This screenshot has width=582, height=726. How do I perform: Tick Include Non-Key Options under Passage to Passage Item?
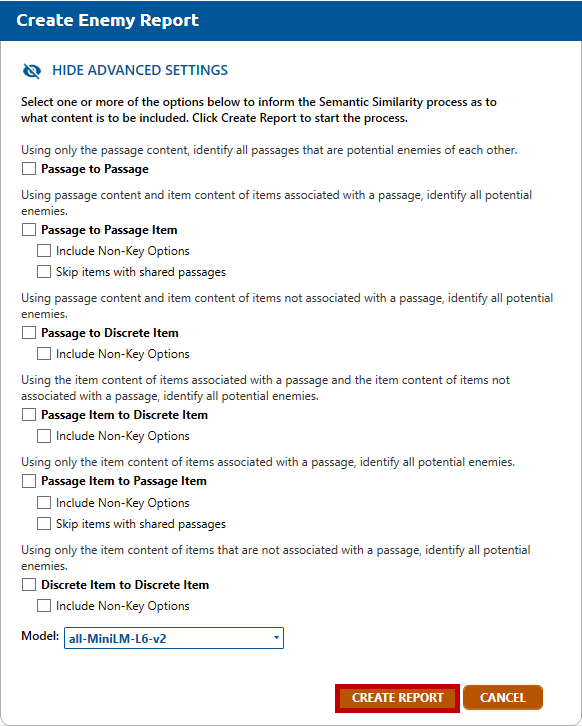pos(44,250)
